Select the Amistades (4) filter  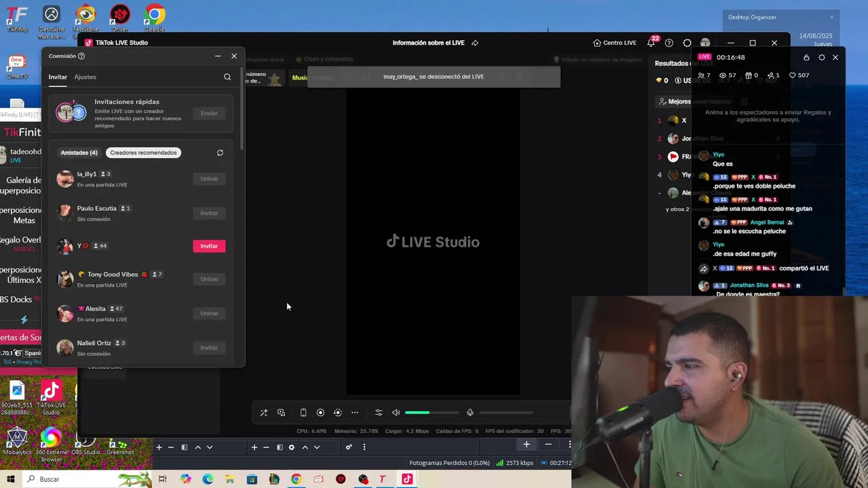tap(79, 152)
